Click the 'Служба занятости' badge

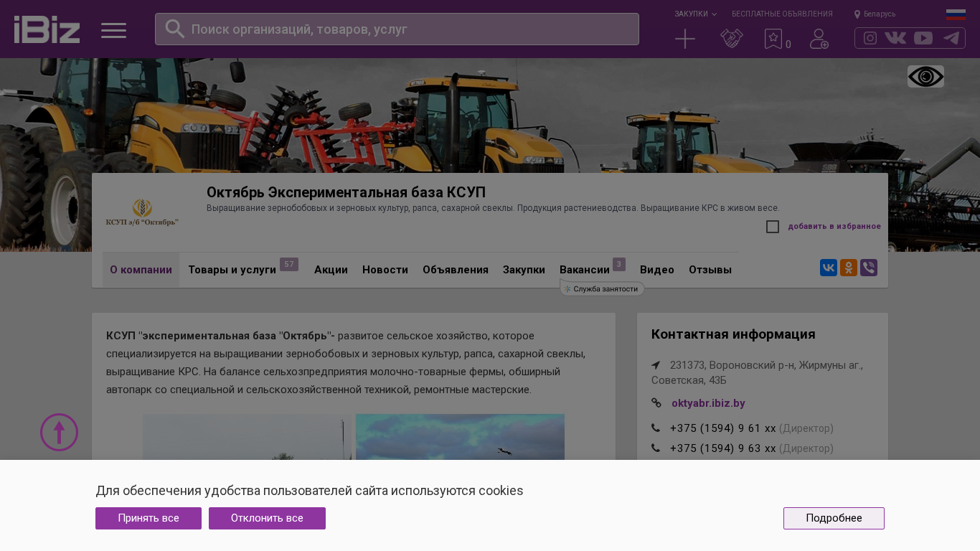[x=602, y=288]
